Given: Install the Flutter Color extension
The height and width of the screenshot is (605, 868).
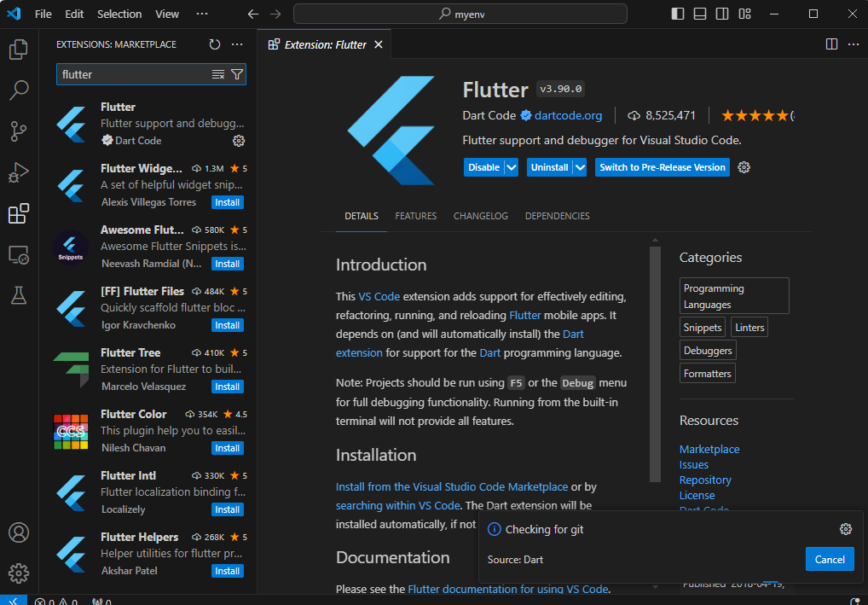Looking at the screenshot, I should (x=228, y=448).
